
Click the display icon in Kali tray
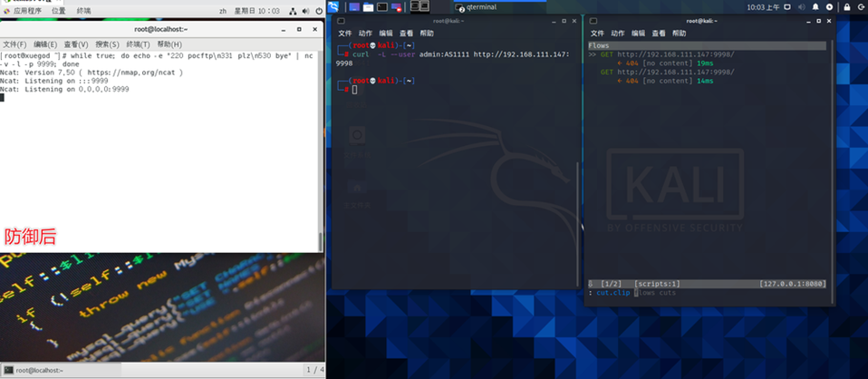click(x=787, y=7)
